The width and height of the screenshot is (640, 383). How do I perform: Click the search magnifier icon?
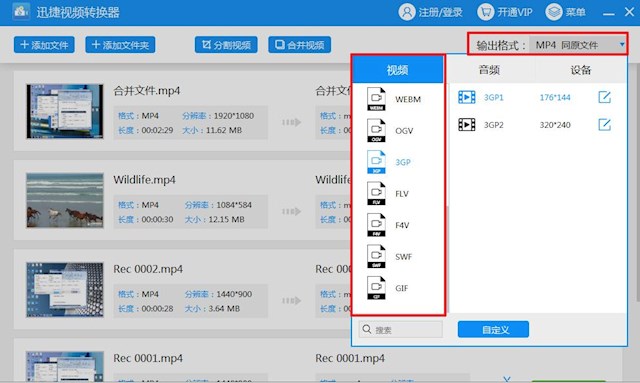[367, 329]
